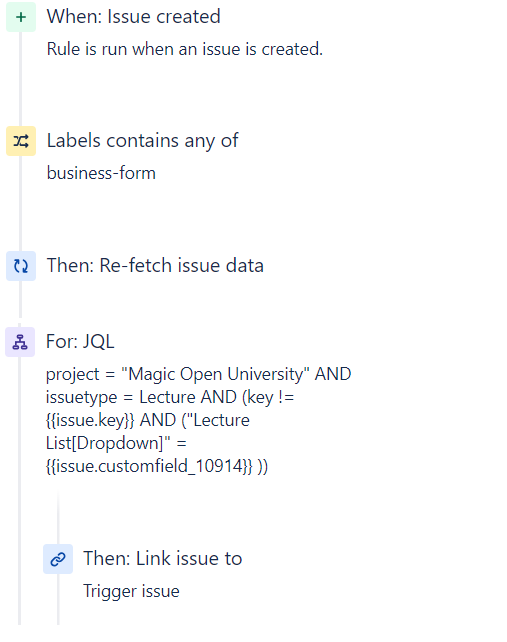Image resolution: width=507 pixels, height=642 pixels.
Task: Open 'Labels contains any of' condition
Action: (143, 141)
